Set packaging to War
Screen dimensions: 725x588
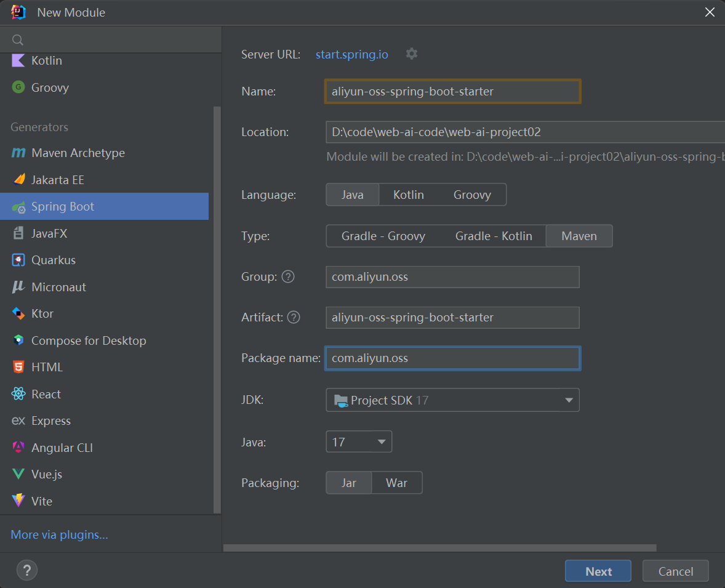click(x=397, y=483)
